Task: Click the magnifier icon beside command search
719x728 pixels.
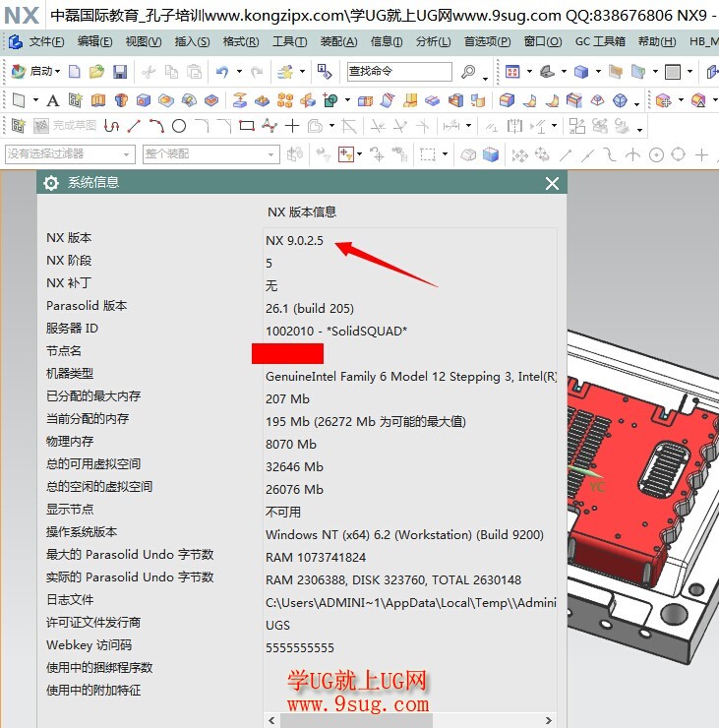Action: coord(468,72)
